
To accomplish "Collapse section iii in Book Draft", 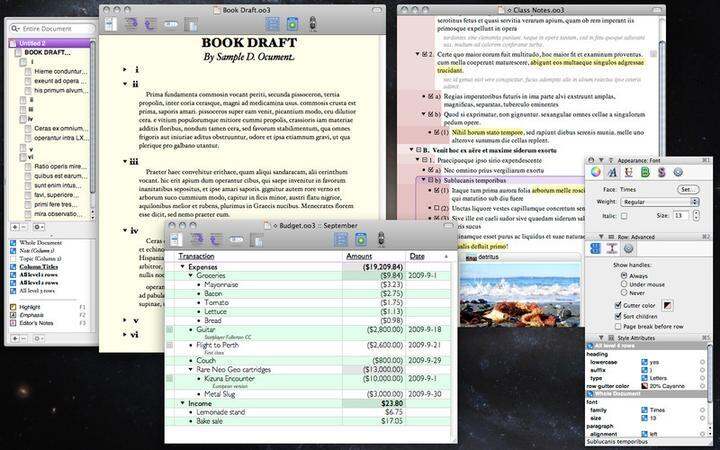I will 124,161.
